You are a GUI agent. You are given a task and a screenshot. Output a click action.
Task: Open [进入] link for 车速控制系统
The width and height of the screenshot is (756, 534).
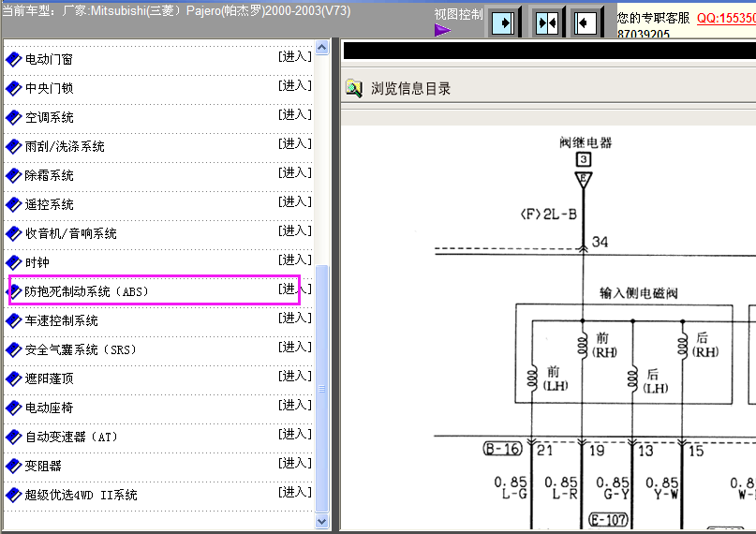pyautogui.click(x=295, y=319)
